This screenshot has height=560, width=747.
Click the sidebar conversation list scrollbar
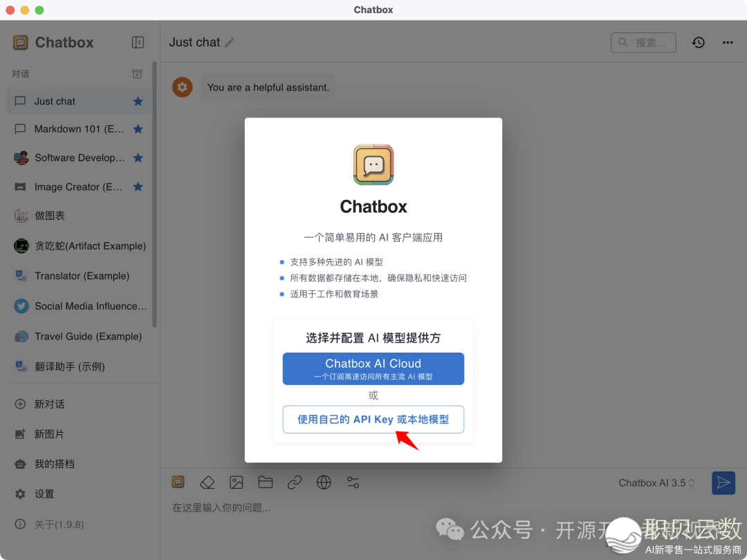(x=154, y=194)
